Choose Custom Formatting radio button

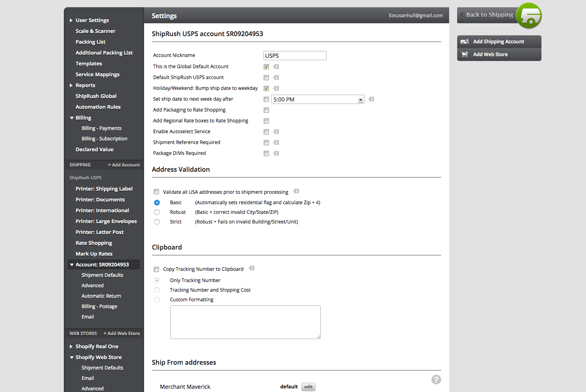(x=157, y=300)
